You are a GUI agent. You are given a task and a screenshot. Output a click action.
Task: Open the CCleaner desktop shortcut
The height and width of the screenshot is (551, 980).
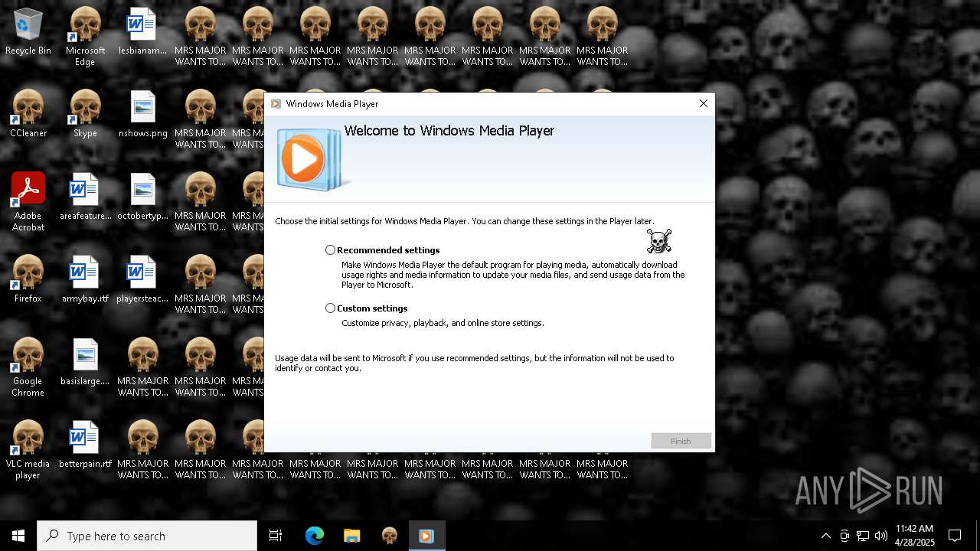click(x=28, y=115)
